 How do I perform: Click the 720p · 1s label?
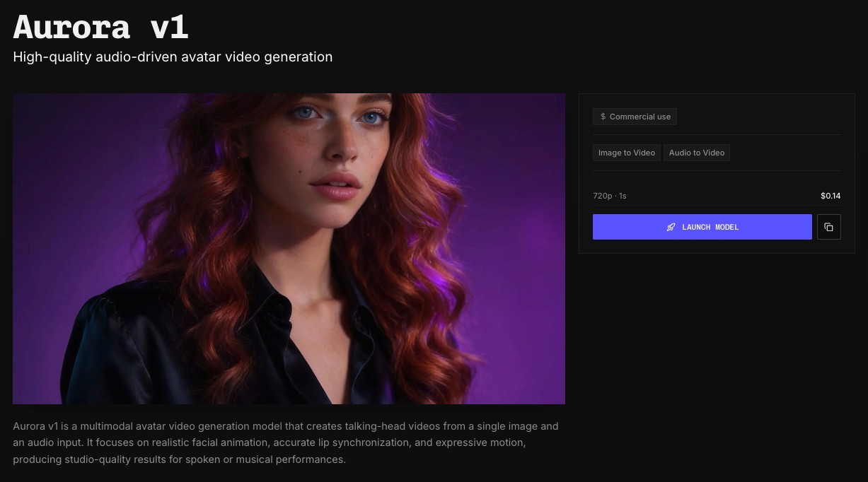coord(610,196)
